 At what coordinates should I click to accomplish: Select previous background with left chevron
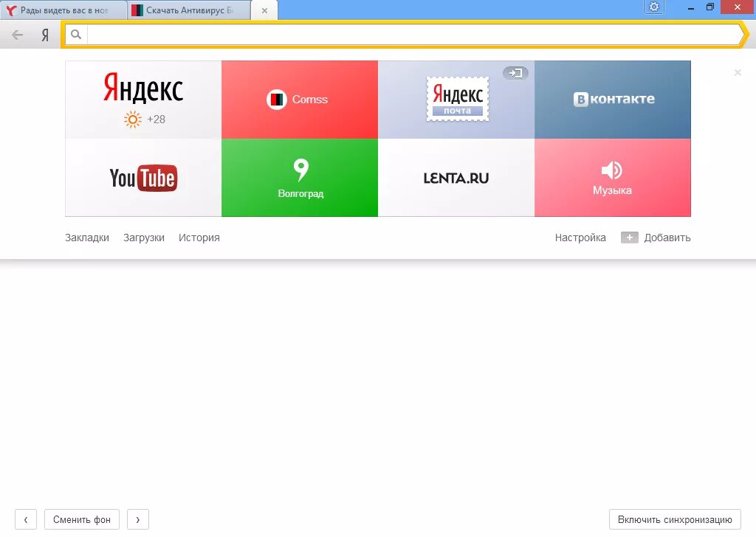click(26, 519)
